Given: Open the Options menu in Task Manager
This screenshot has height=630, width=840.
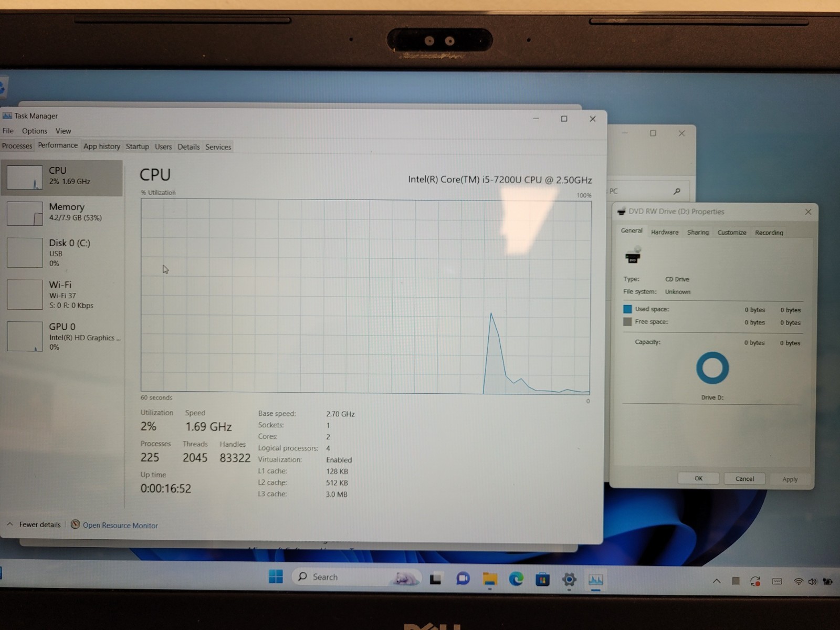Looking at the screenshot, I should click(x=35, y=131).
